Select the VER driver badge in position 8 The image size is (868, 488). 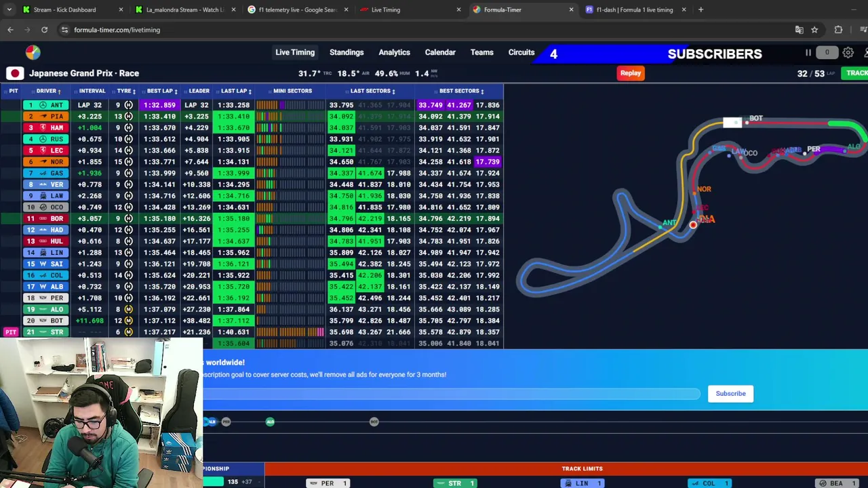pyautogui.click(x=45, y=184)
